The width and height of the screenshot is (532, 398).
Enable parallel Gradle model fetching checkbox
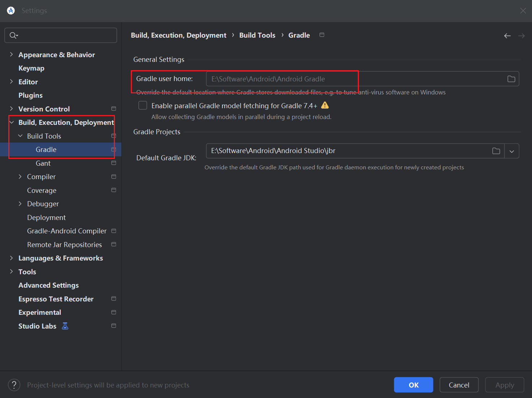point(143,105)
